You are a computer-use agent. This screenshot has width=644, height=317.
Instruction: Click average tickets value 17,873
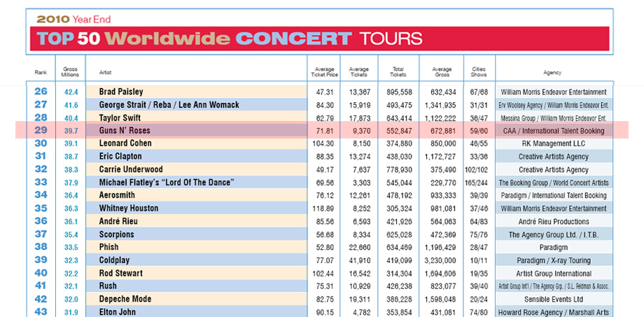point(360,118)
